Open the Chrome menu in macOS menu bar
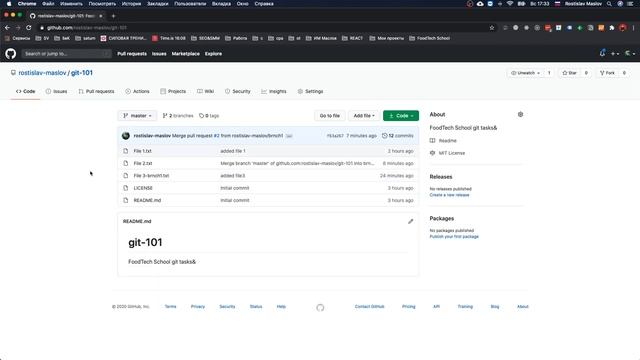 click(x=27, y=4)
